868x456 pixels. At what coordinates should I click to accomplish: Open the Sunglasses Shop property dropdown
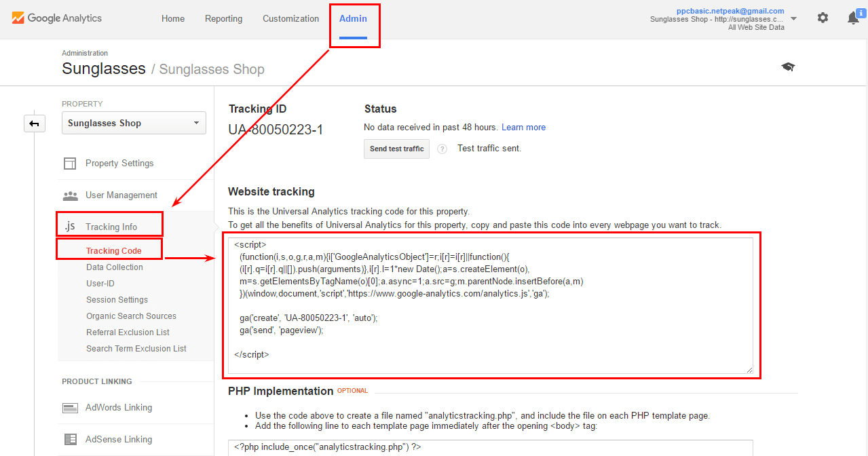click(x=134, y=123)
